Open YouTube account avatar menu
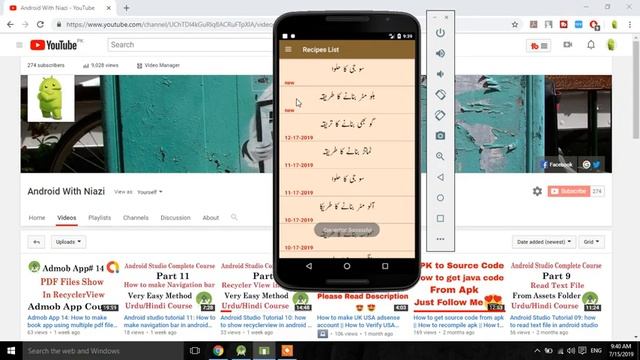Viewport: 640px width, 360px height. [x=611, y=44]
